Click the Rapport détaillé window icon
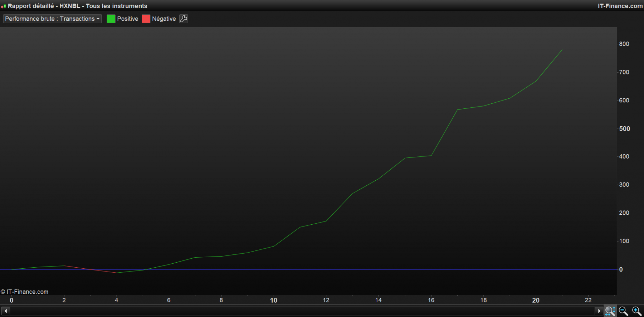Screen dimensions: 644x317 click(4, 6)
